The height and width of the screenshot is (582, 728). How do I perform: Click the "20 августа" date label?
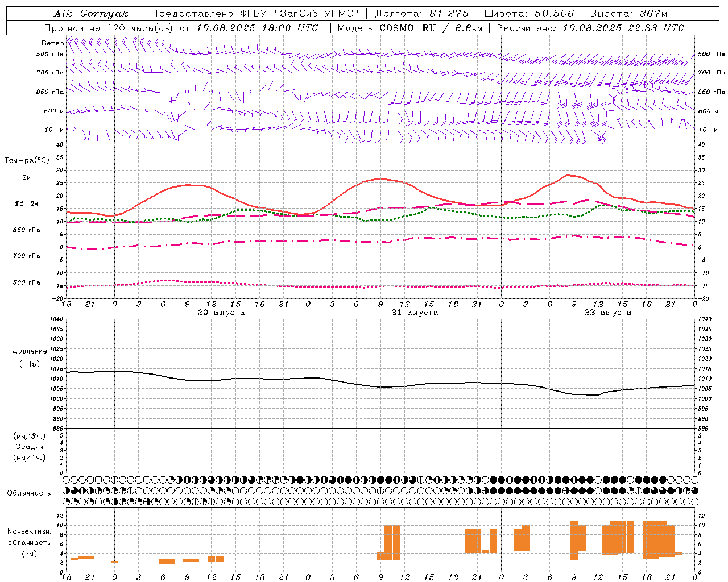click(221, 313)
